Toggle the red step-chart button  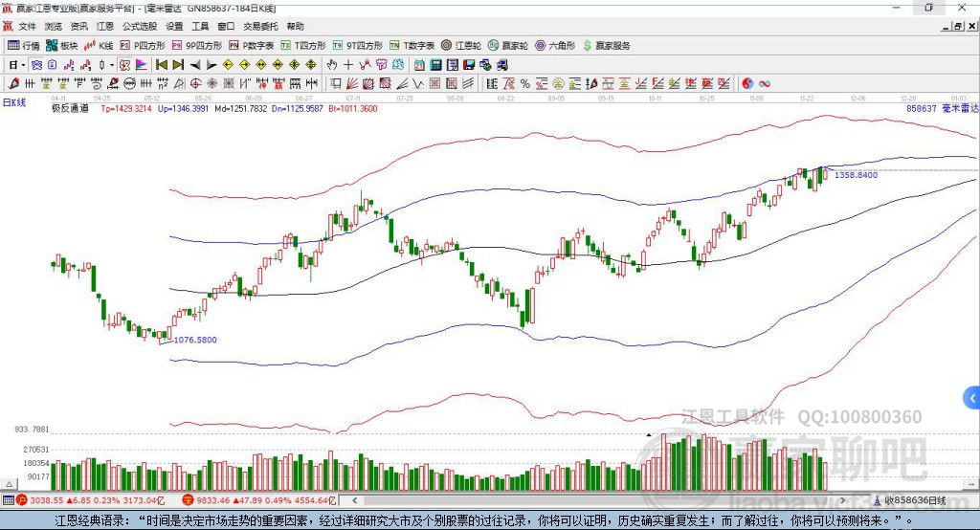85,65
